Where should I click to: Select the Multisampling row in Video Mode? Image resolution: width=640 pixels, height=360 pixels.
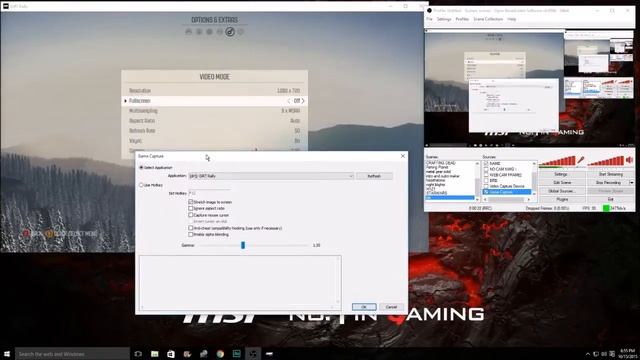click(x=215, y=111)
